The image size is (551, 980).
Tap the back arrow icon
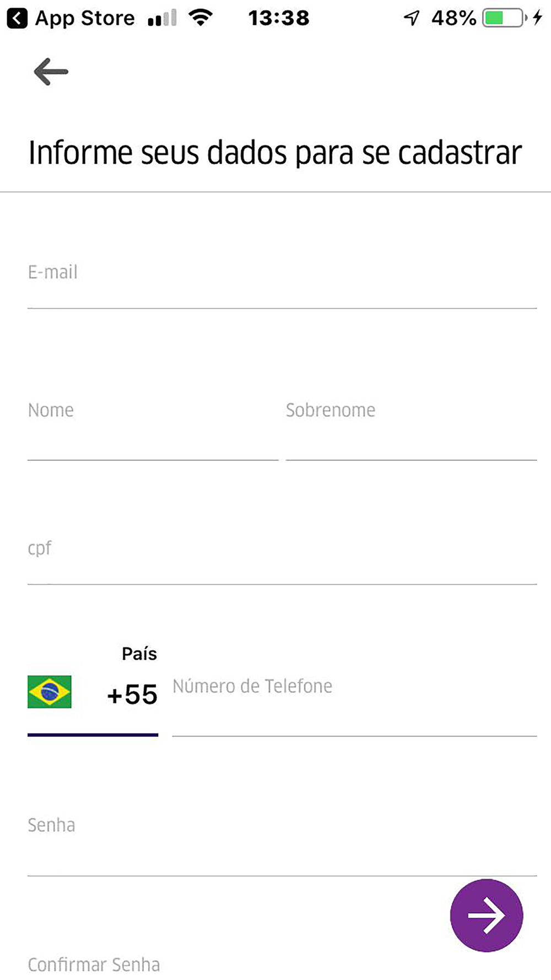51,72
